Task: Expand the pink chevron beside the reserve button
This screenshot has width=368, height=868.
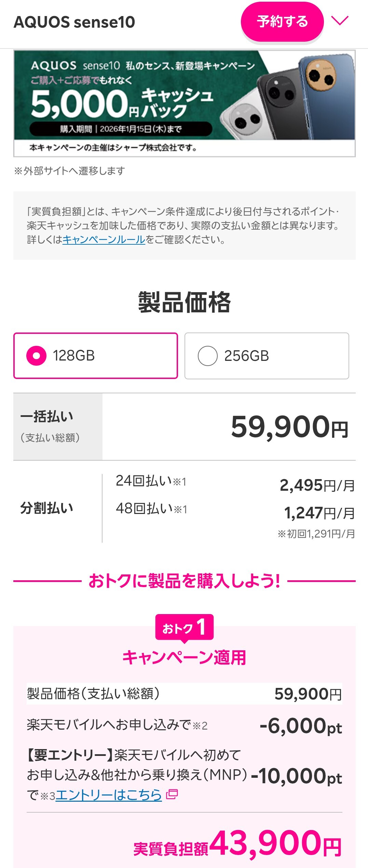Action: (340, 21)
